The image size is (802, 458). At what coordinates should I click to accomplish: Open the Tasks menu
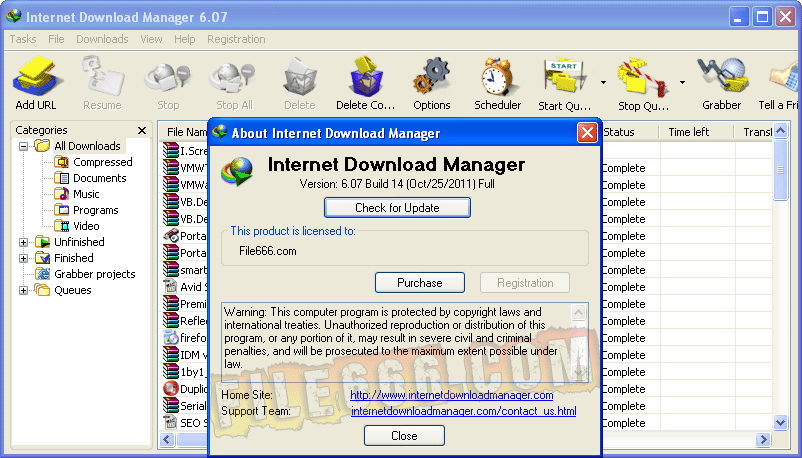[23, 39]
